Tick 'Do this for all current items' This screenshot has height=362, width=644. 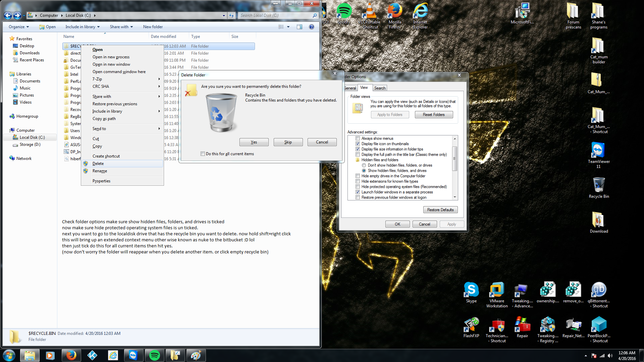203,154
